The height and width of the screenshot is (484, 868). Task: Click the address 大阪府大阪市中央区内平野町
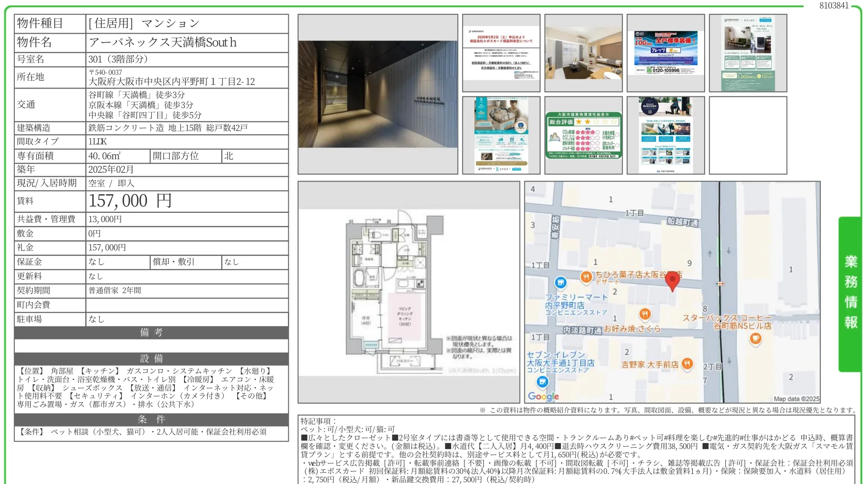tap(171, 82)
